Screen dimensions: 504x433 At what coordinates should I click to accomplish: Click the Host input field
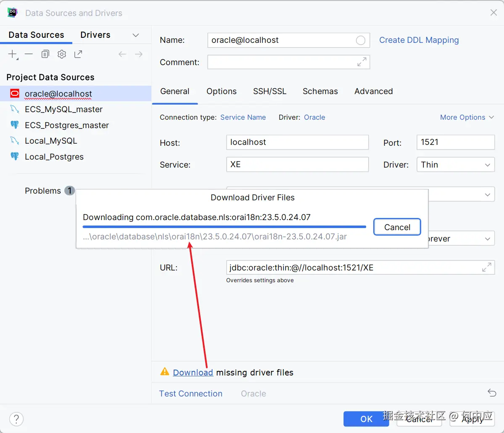pos(297,142)
